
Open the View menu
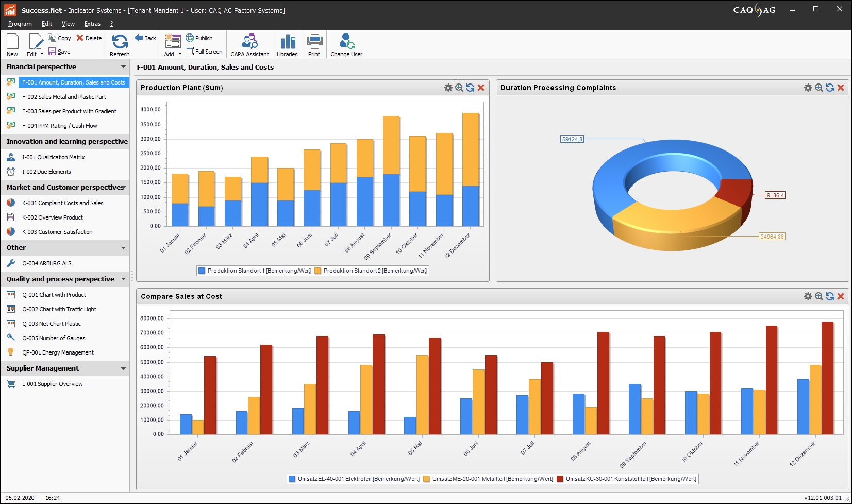[x=68, y=24]
